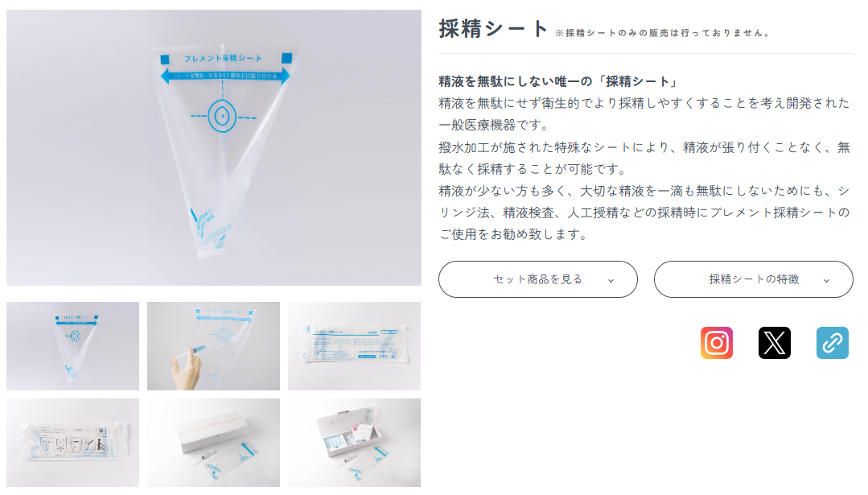The image size is (868, 495).
Task: Click the large main product image
Action: point(214,147)
